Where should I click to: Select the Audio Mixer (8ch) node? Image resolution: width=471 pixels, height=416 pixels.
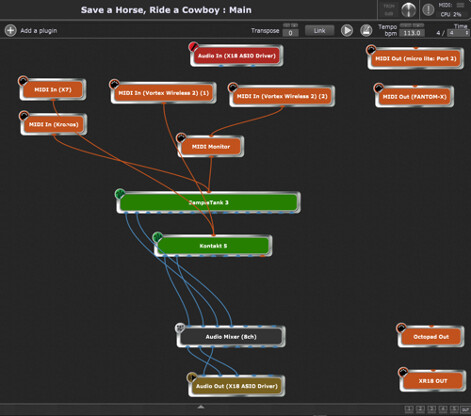[x=231, y=337]
